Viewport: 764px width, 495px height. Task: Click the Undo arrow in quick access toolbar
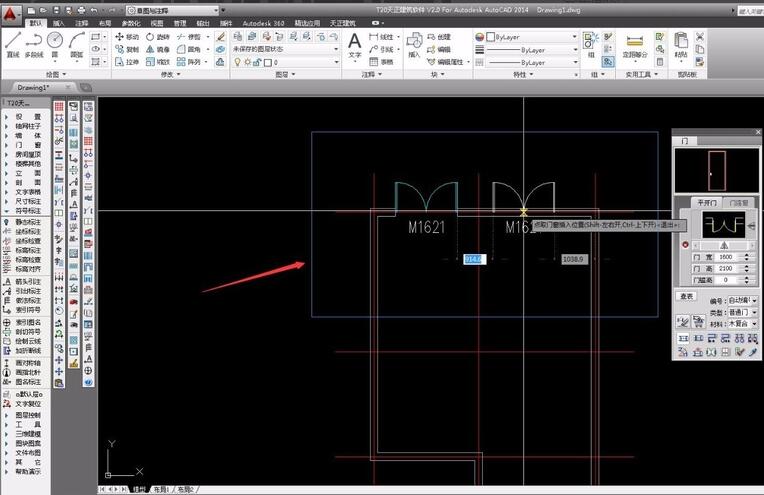pos(95,10)
